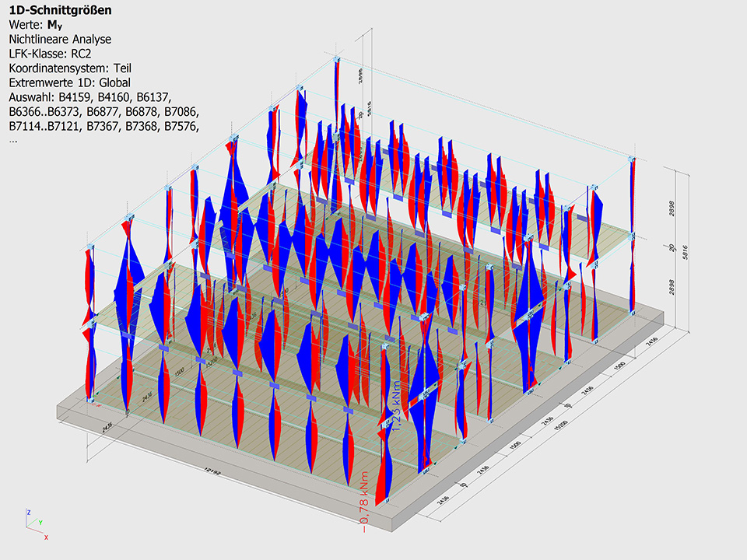Click the 'Auswahl: B4159, B4160, B6137' line

pyautogui.click(x=93, y=96)
